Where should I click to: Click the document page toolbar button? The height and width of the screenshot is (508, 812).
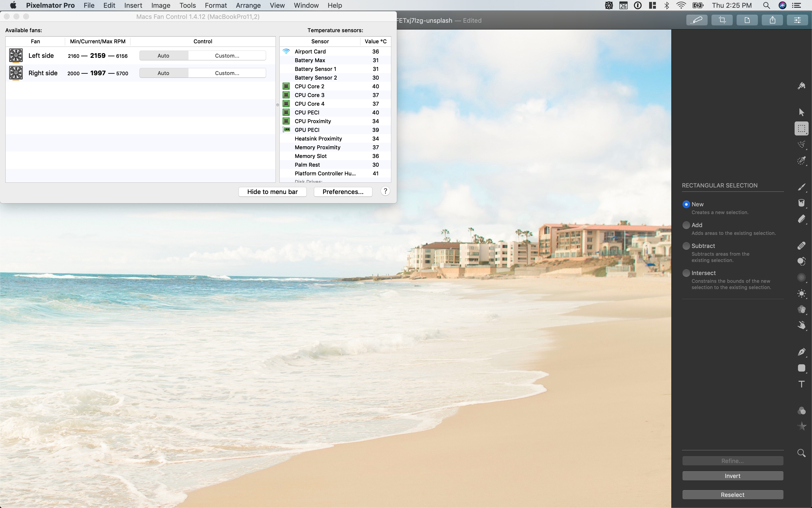747,20
